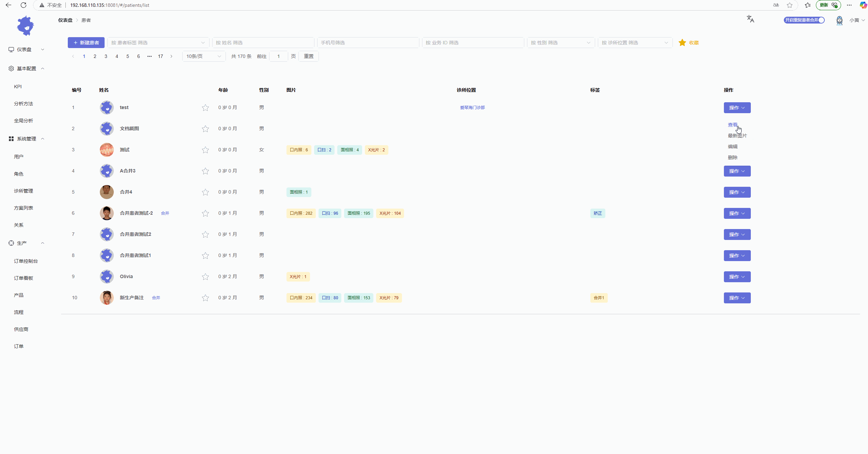Click the browser bookmark star icon

click(790, 5)
